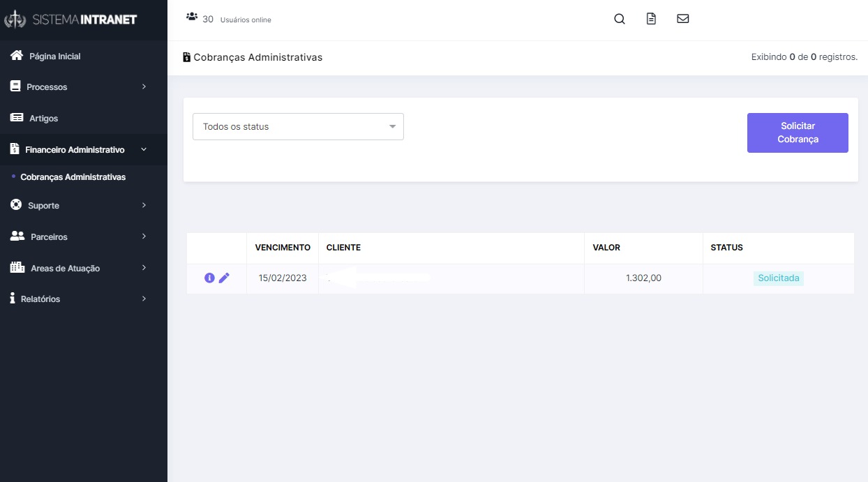Open the Artigos menu item

pos(43,119)
